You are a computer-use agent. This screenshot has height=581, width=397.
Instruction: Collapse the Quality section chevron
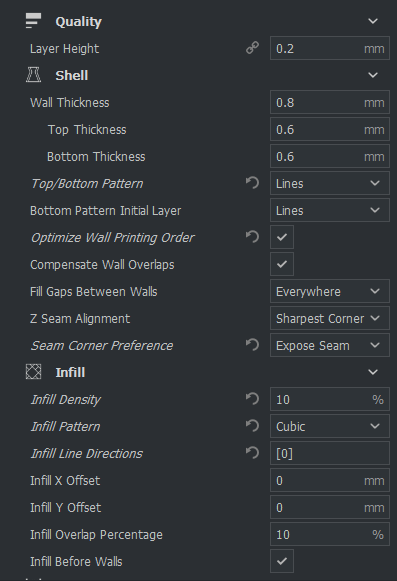pyautogui.click(x=373, y=21)
